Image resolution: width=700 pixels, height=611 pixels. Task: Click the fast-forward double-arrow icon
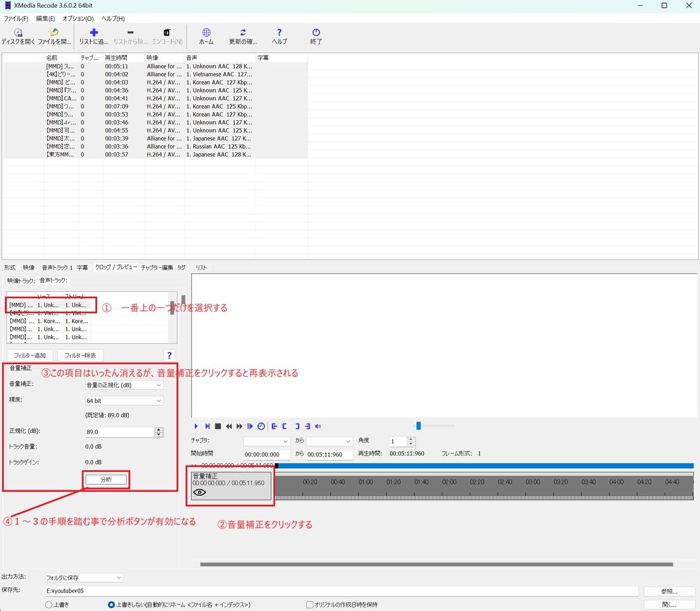coord(239,426)
